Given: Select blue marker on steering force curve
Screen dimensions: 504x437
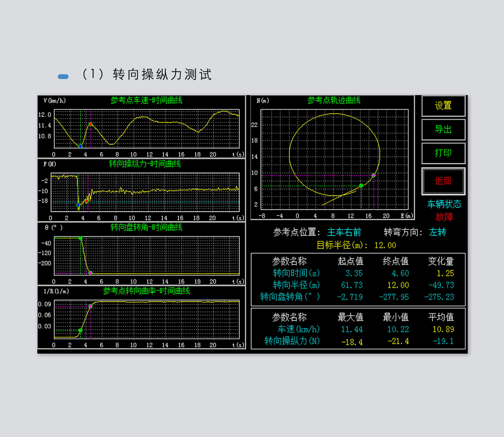Looking at the screenshot, I should pyautogui.click(x=78, y=205).
